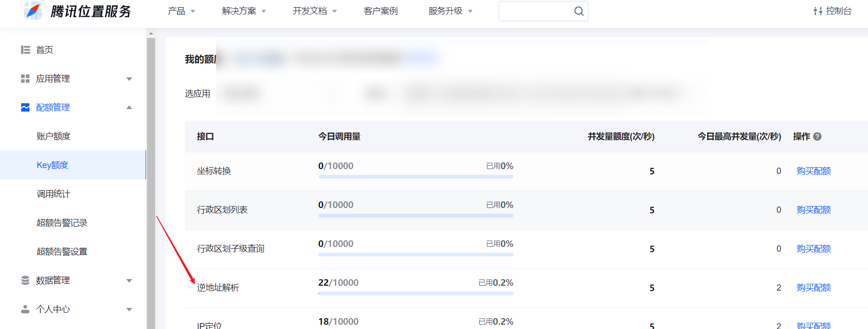Image resolution: width=868 pixels, height=329 pixels.
Task: Collapse the 配额管理 sidebar section
Action: pos(129,108)
